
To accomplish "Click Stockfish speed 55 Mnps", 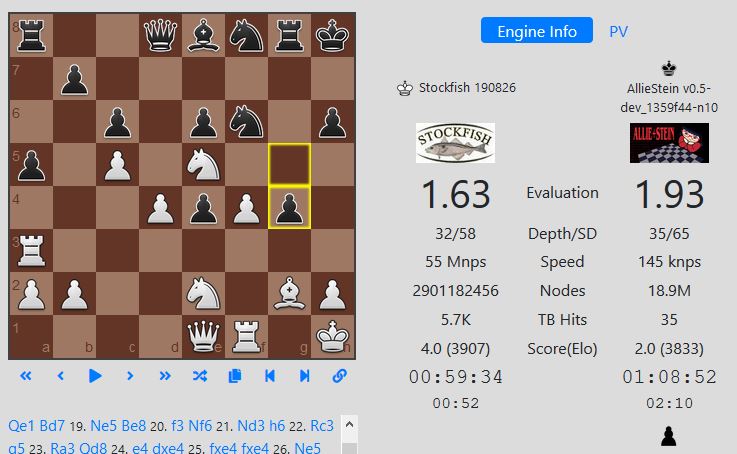I will coord(455,262).
